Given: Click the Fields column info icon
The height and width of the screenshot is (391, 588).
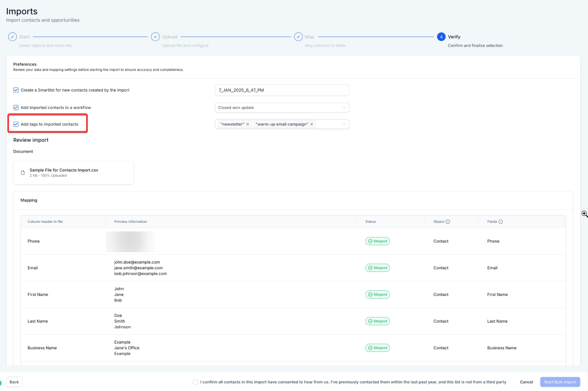Looking at the screenshot, I should [501, 222].
